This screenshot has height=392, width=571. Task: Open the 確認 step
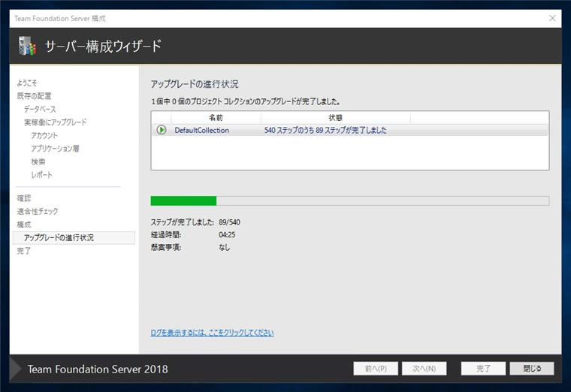[x=24, y=198]
